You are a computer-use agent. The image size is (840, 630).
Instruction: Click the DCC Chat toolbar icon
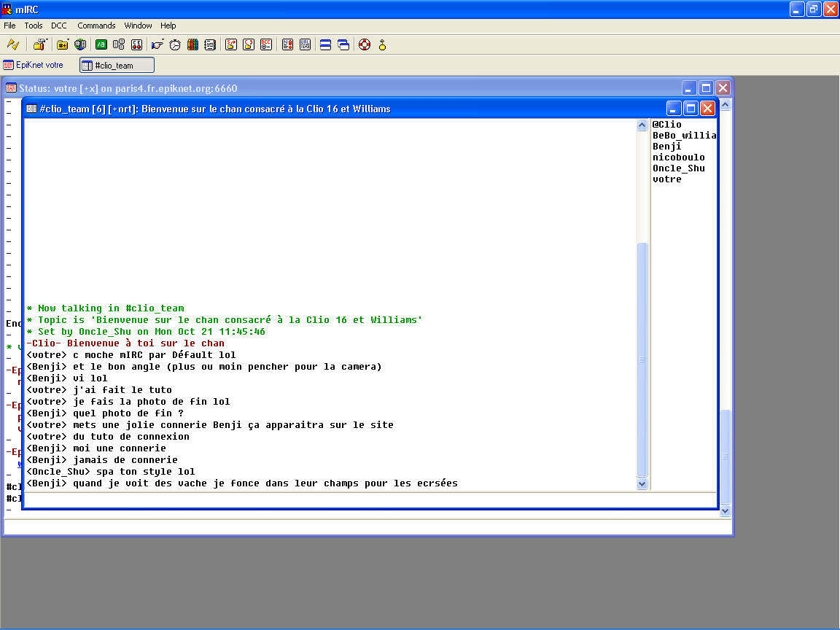click(x=249, y=45)
